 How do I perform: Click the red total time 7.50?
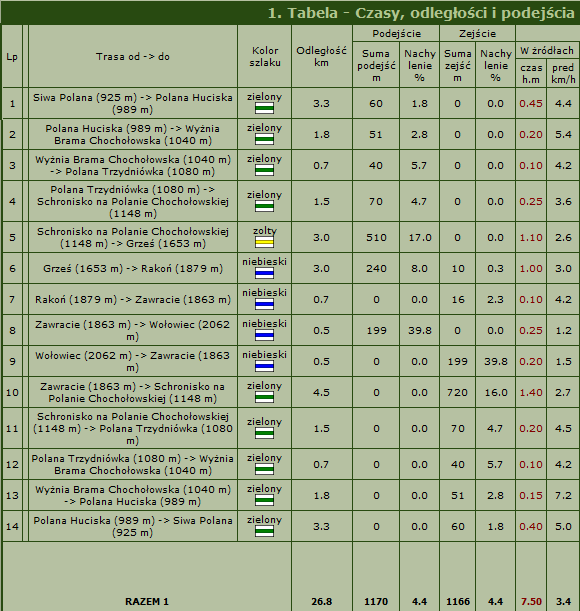pos(531,601)
